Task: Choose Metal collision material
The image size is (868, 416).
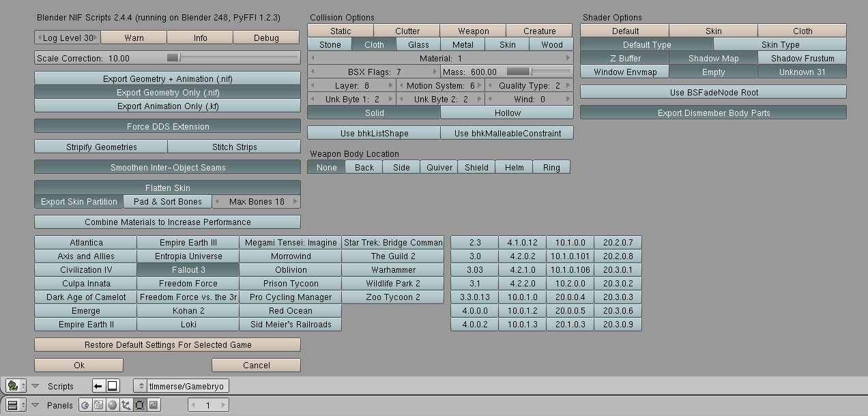Action: [x=463, y=44]
